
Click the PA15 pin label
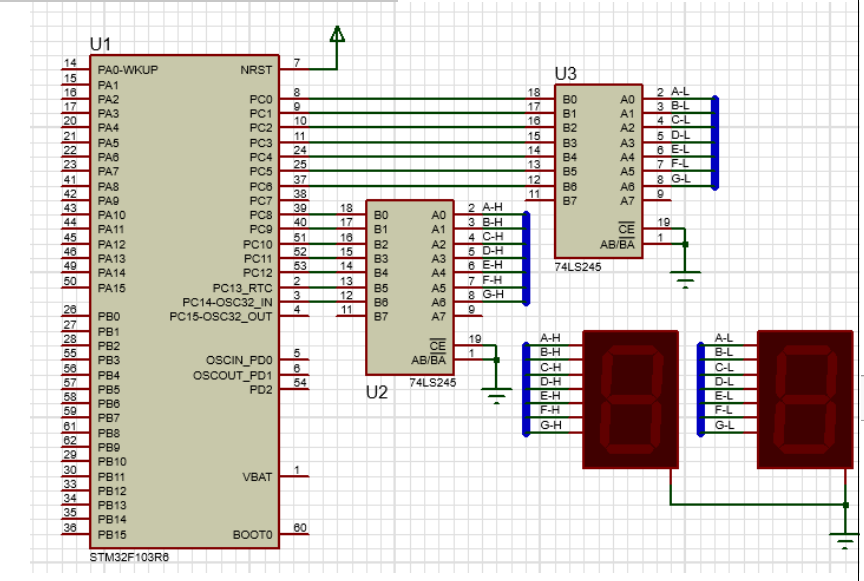click(111, 288)
